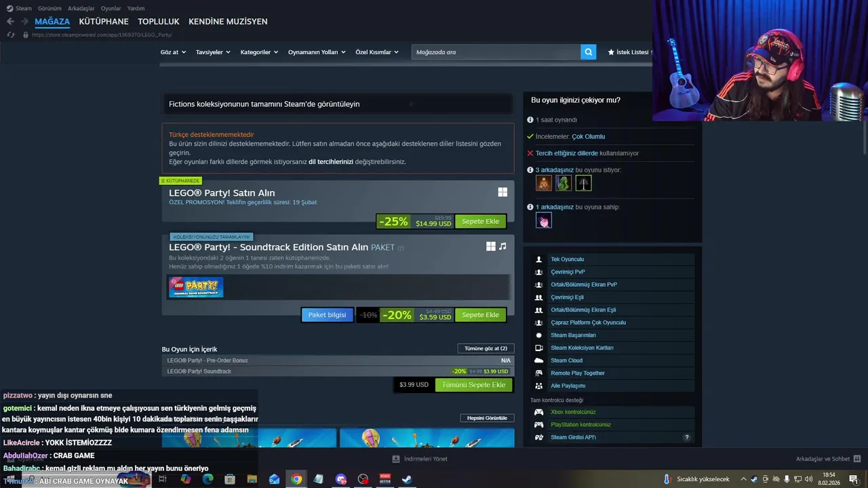Click the Aile Paylaşımı icon

(539, 386)
